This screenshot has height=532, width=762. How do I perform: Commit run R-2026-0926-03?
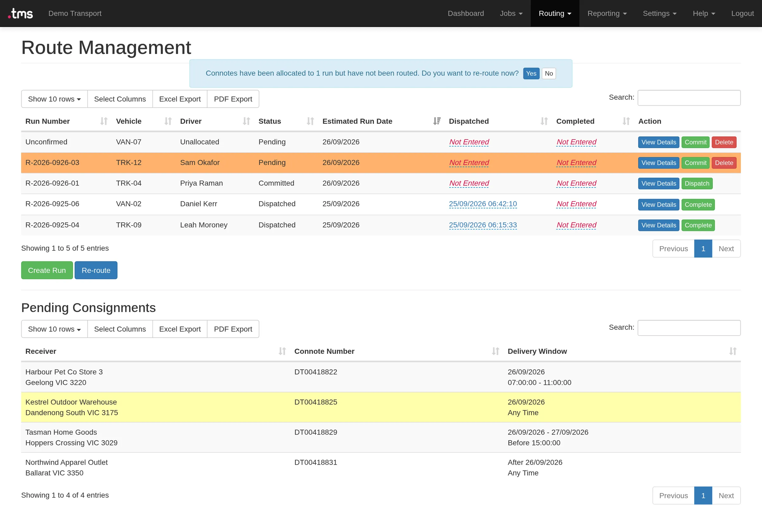[695, 163]
